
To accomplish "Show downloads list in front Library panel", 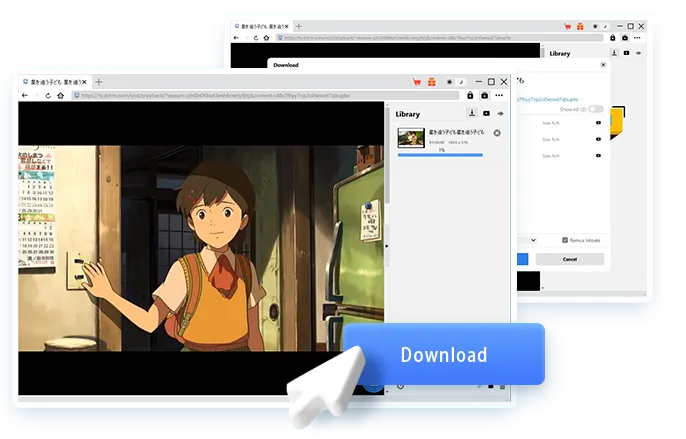I will pyautogui.click(x=472, y=113).
